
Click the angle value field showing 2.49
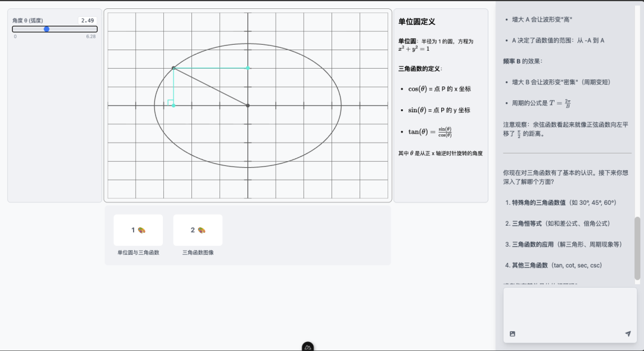click(87, 20)
